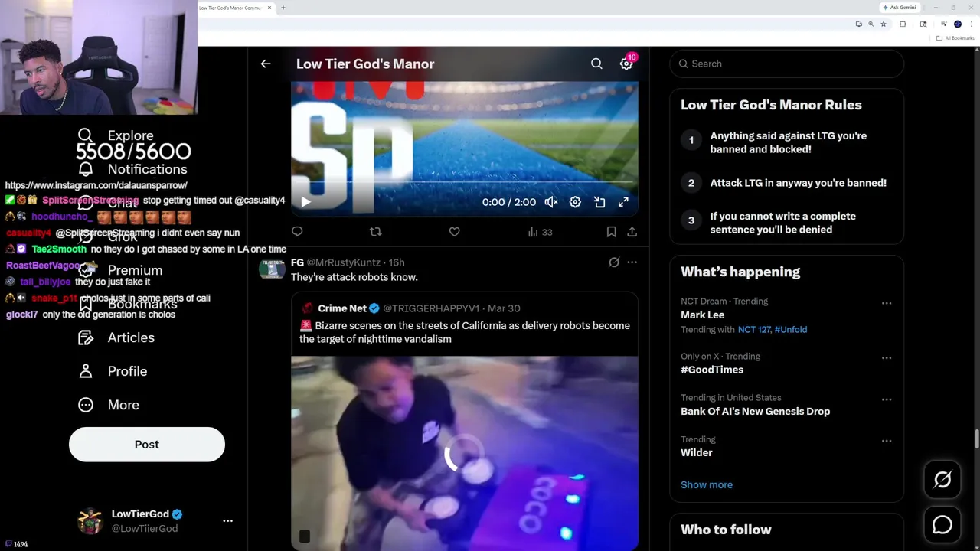
Task: Open more options for Wilder trend
Action: pyautogui.click(x=887, y=441)
